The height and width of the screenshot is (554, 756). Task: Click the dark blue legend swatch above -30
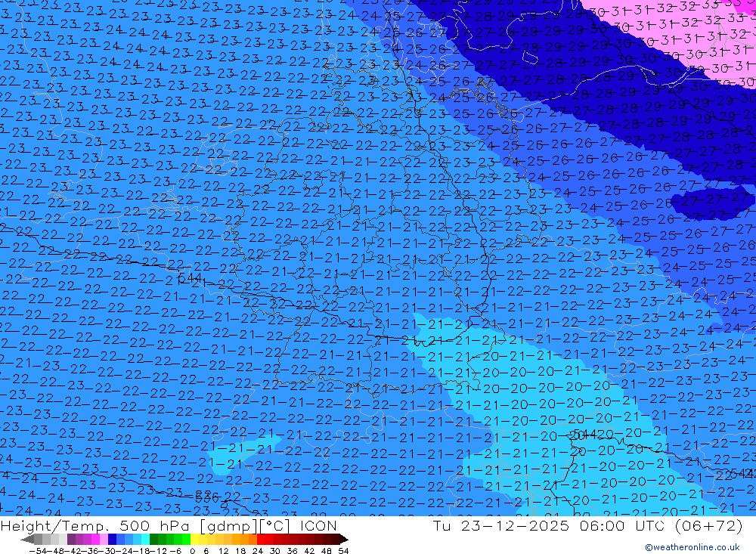(x=112, y=539)
